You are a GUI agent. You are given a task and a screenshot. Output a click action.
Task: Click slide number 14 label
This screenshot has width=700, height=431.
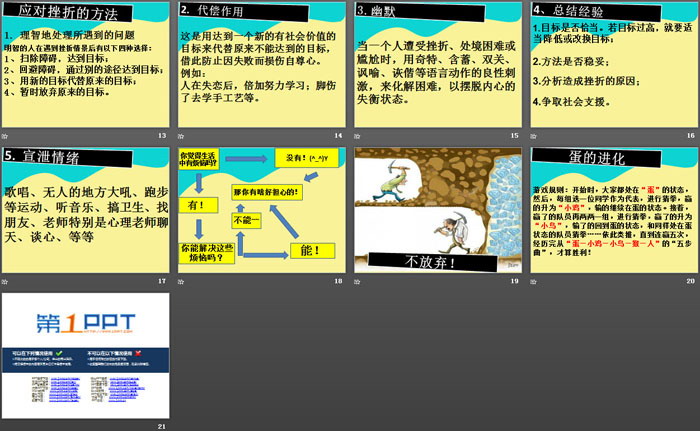point(338,135)
